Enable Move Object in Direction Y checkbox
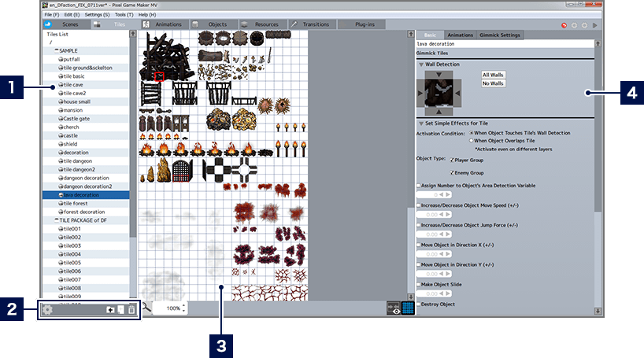The height and width of the screenshot is (358, 644). [x=419, y=265]
